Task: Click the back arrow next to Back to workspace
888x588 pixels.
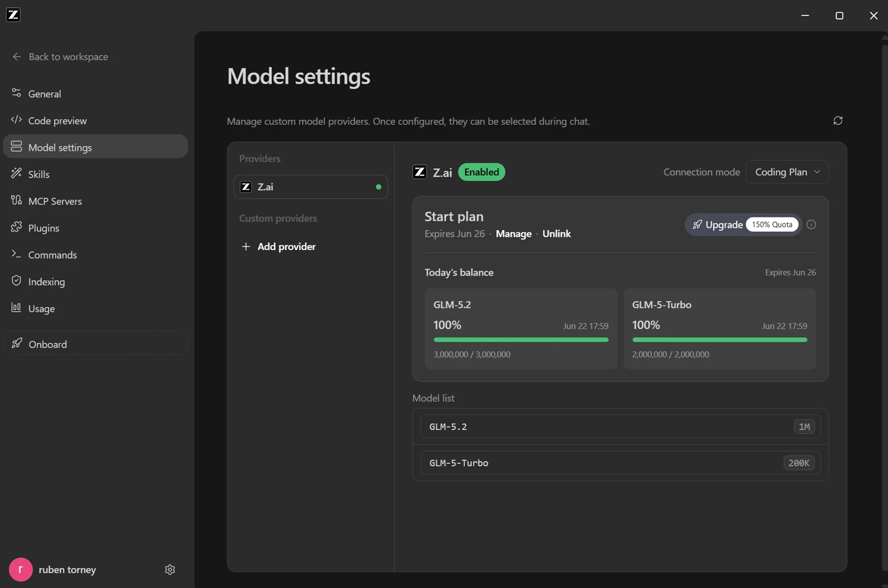Action: click(x=17, y=57)
